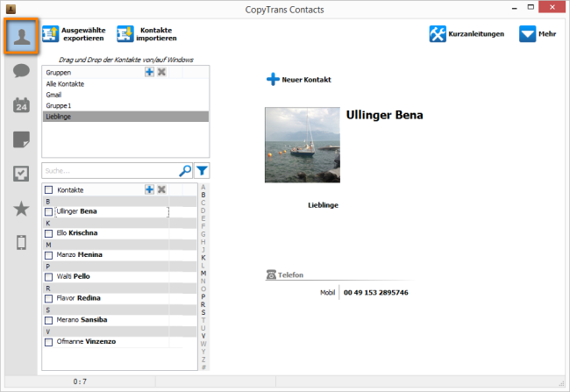Select the Gruppe1 group
Screen dimensions: 570x392
point(125,106)
